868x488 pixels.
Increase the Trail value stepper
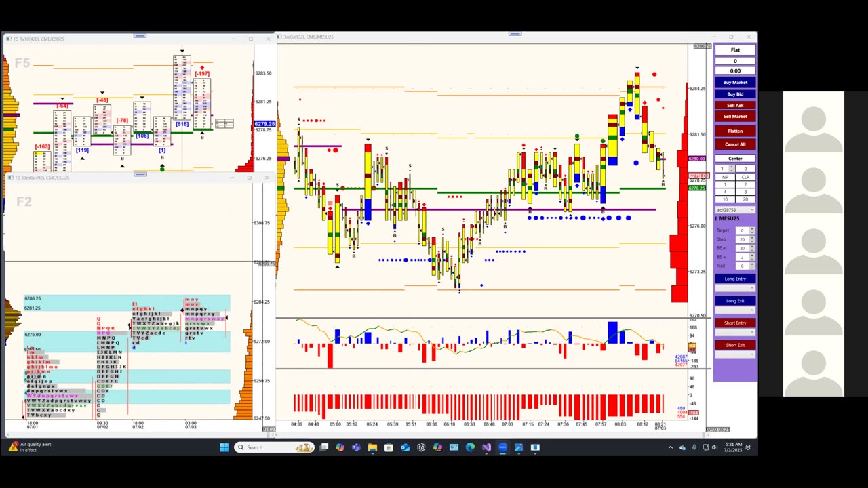point(752,264)
